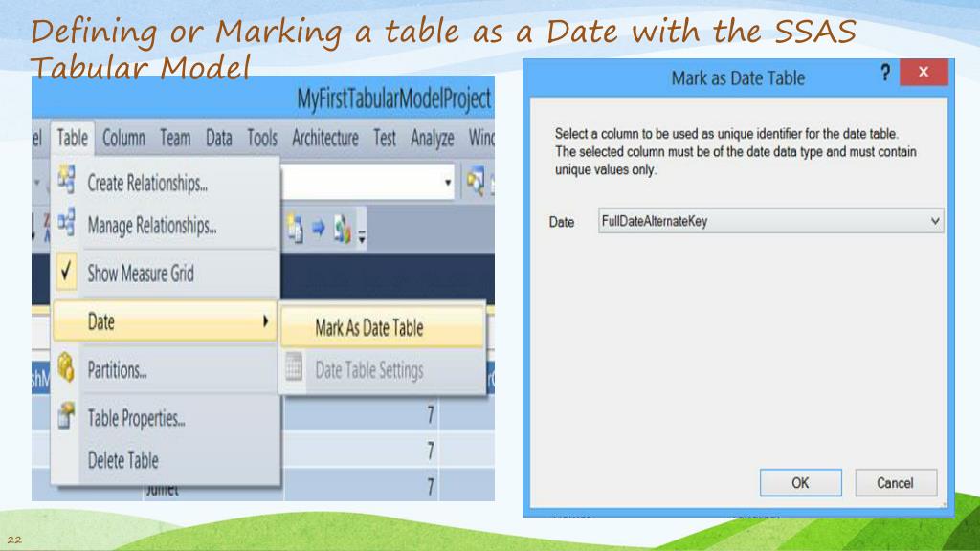Open toolbar overflow options arrow
The image size is (980, 551).
[361, 235]
